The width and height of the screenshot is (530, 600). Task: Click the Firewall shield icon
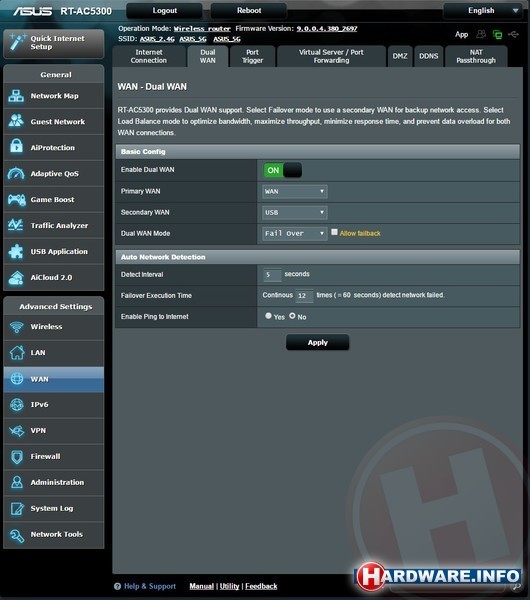pyautogui.click(x=17, y=457)
